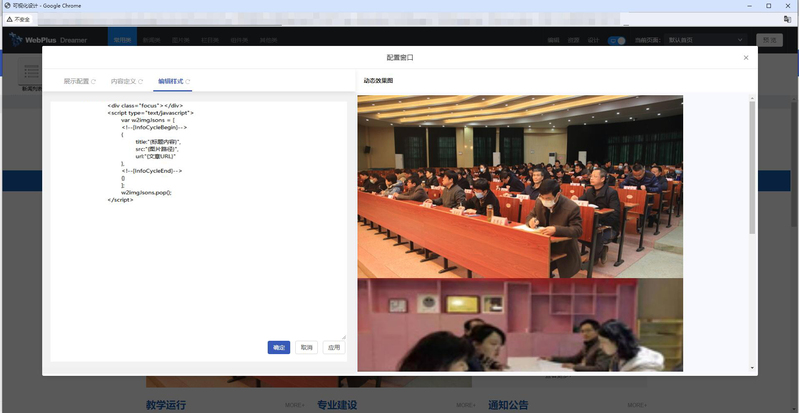Click MORE+ link beside 通知公告

tap(637, 405)
